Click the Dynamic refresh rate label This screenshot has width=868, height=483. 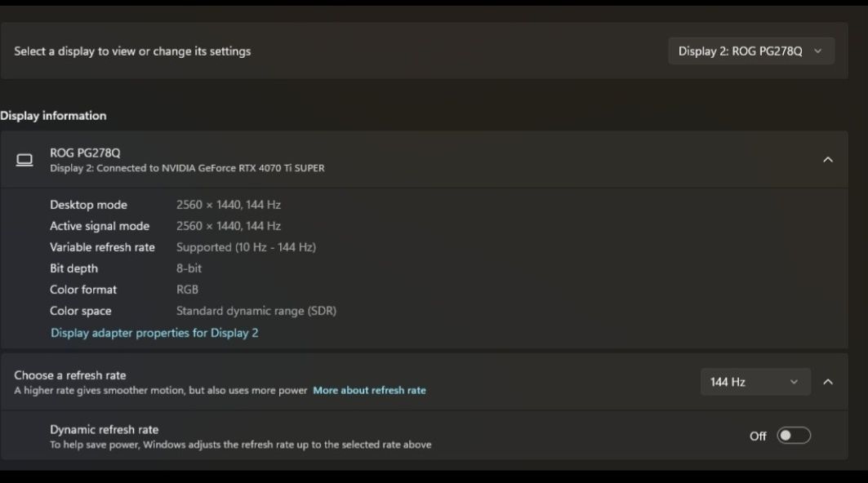(104, 429)
